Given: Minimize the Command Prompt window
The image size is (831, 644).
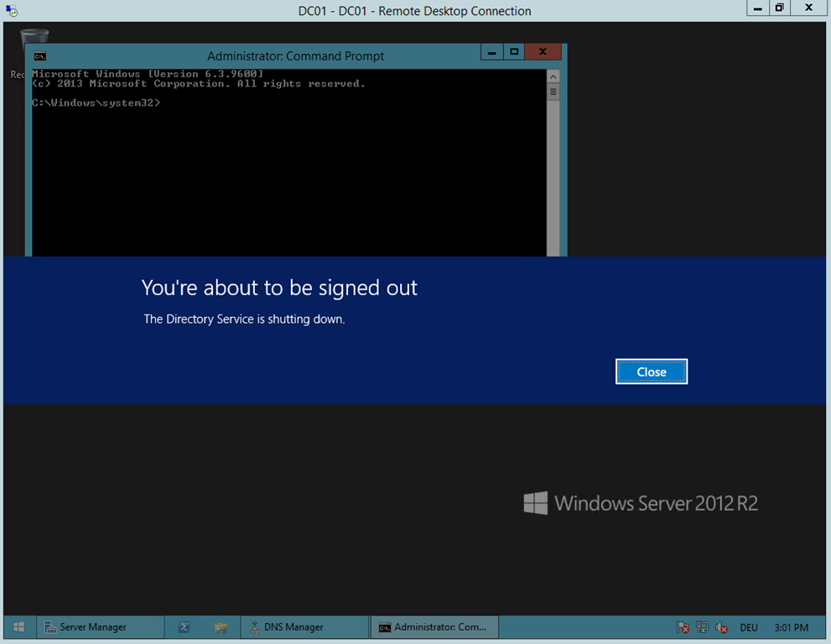Looking at the screenshot, I should [492, 52].
